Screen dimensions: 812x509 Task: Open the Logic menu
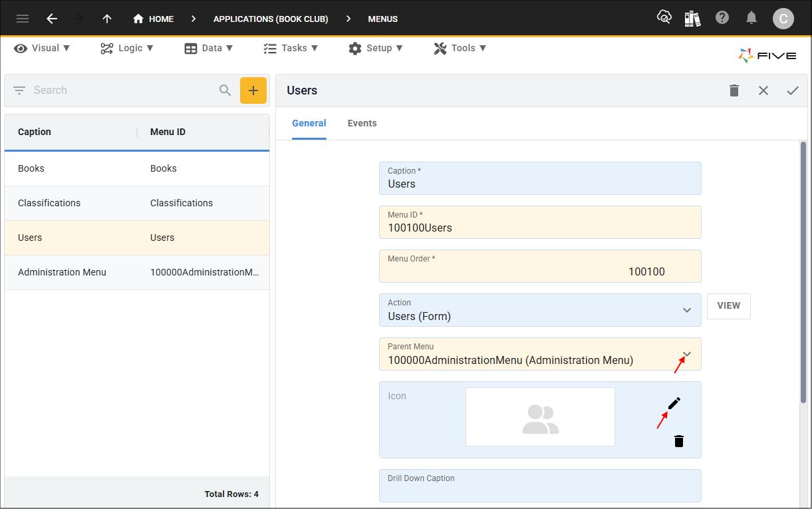click(127, 48)
